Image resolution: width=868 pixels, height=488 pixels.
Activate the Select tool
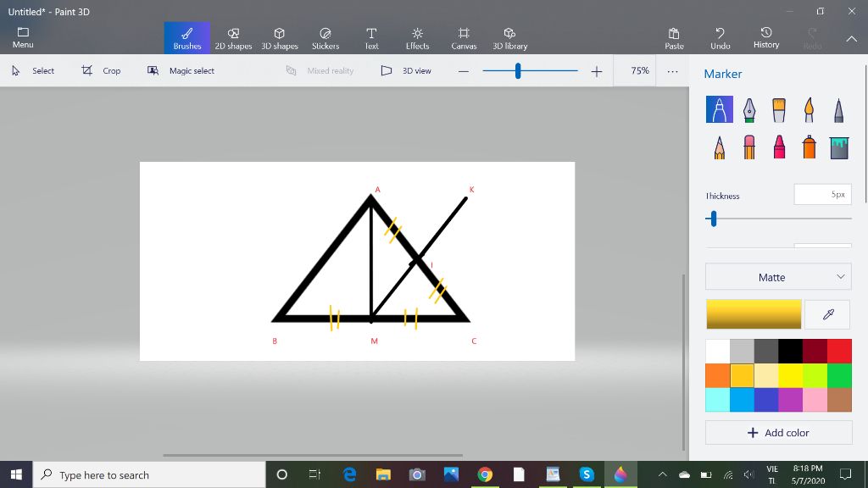click(33, 71)
